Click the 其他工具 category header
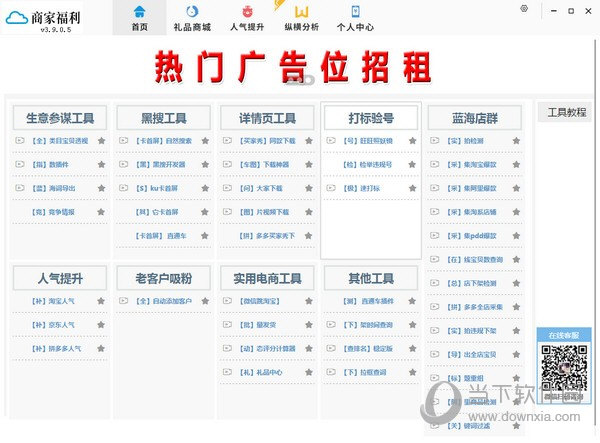600x443 pixels. coord(371,279)
